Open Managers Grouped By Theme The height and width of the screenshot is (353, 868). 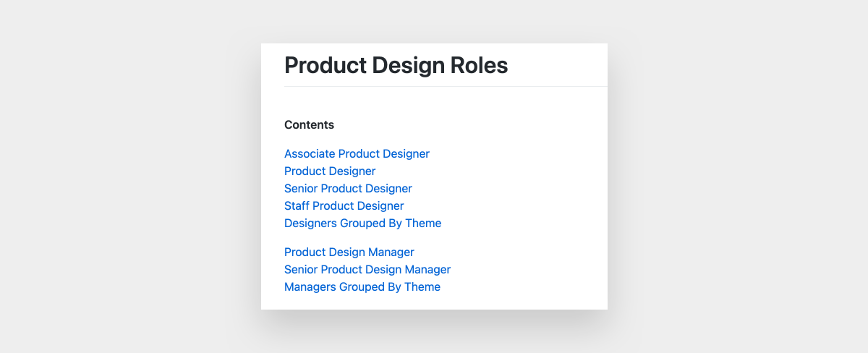tap(362, 287)
